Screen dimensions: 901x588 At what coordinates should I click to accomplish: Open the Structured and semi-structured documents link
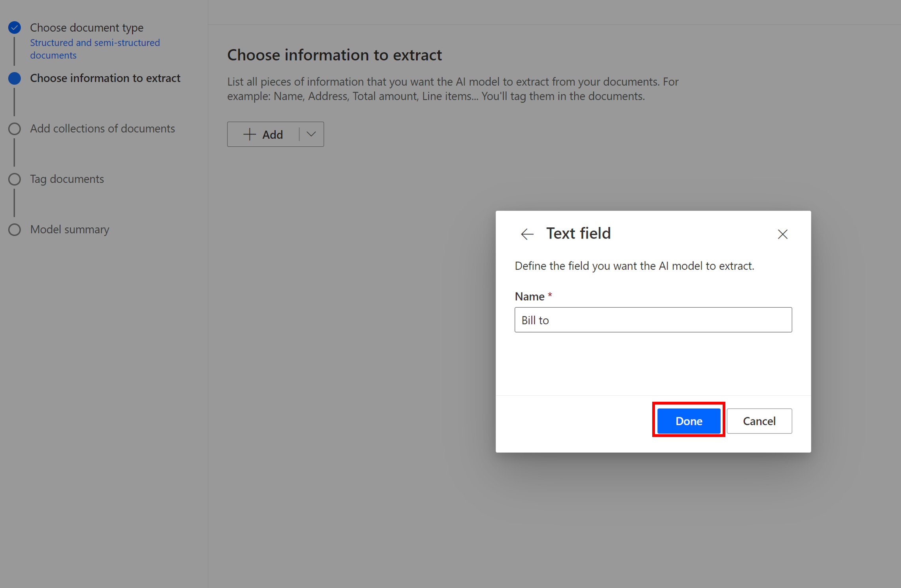[x=95, y=49]
